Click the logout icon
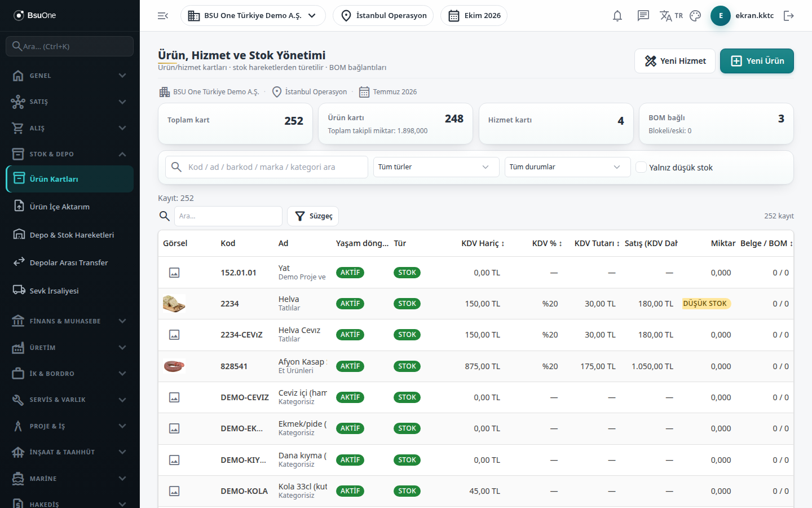The image size is (812, 508). pyautogui.click(x=789, y=16)
